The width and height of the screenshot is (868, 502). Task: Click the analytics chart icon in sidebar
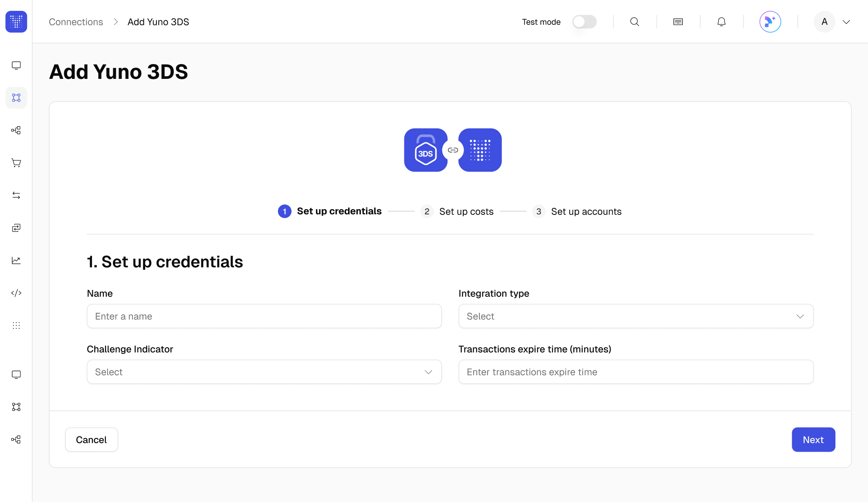tap(16, 260)
